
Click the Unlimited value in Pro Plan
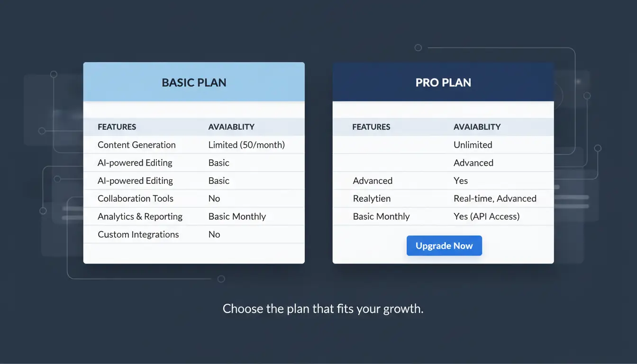pyautogui.click(x=473, y=145)
